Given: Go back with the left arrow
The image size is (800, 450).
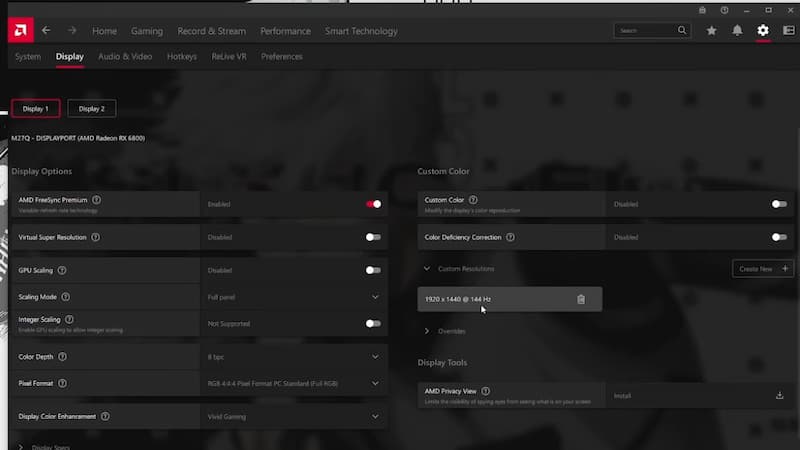Looking at the screenshot, I should [46, 31].
